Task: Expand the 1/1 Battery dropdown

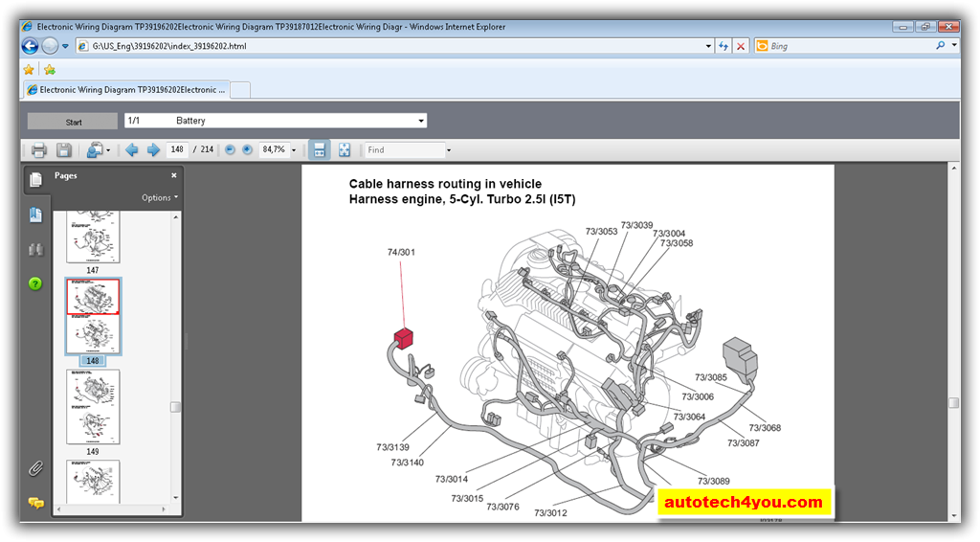Action: pos(420,121)
